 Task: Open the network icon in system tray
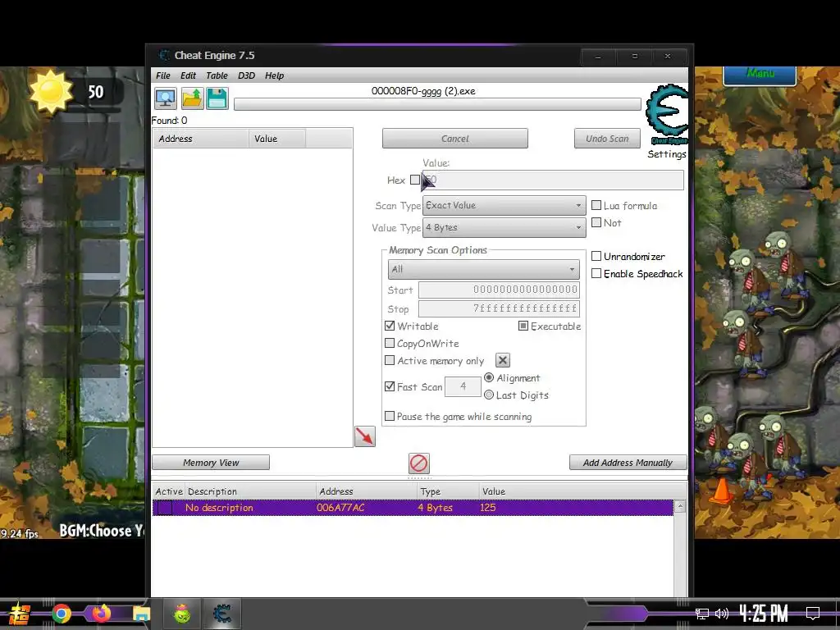point(701,614)
